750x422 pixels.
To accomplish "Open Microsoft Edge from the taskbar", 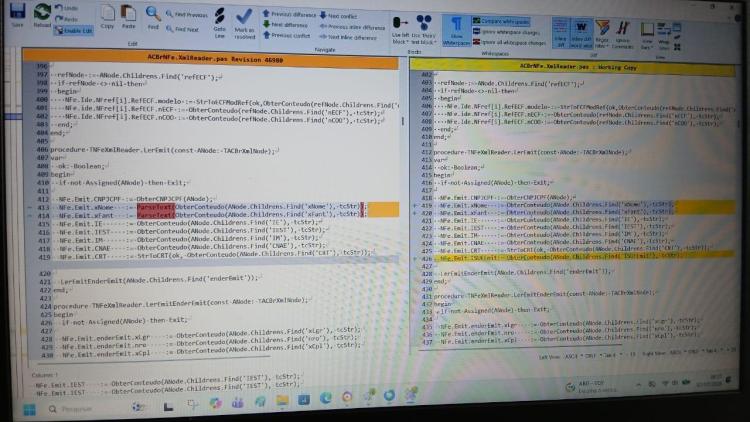I will point(326,398).
